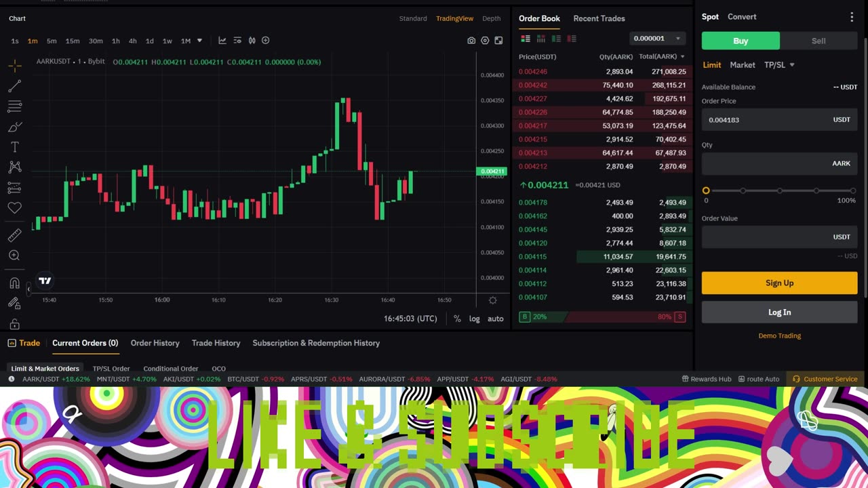Open chart settings hexagon icon

[485, 41]
